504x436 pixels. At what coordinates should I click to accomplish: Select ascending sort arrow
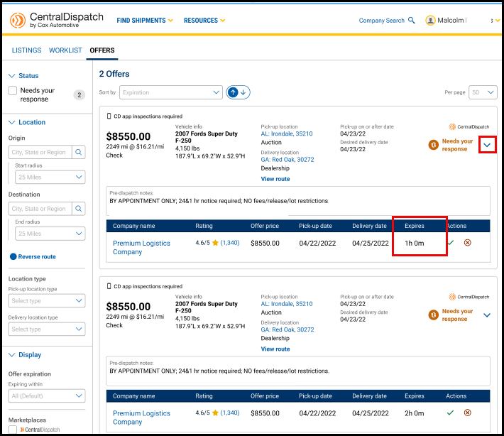pyautogui.click(x=233, y=92)
